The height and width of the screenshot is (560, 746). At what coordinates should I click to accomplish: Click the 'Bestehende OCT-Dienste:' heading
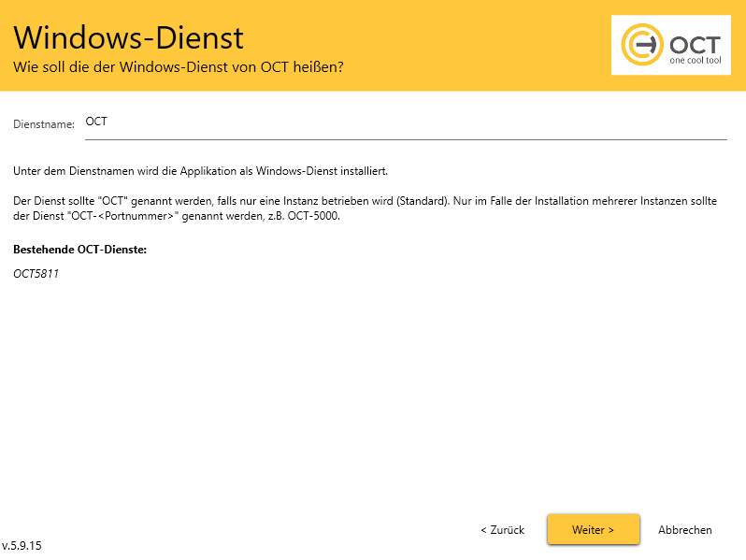[80, 250]
